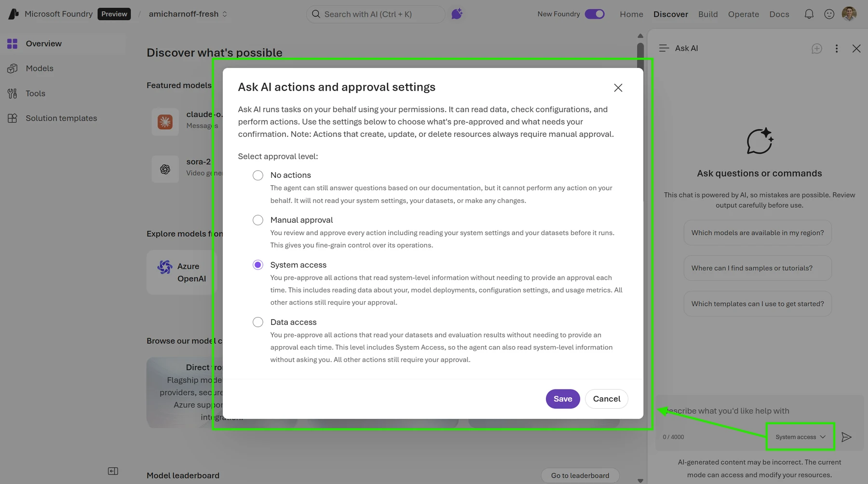Click the Microsoft Foundry logo icon
Screen dimensions: 868x484
14,14
